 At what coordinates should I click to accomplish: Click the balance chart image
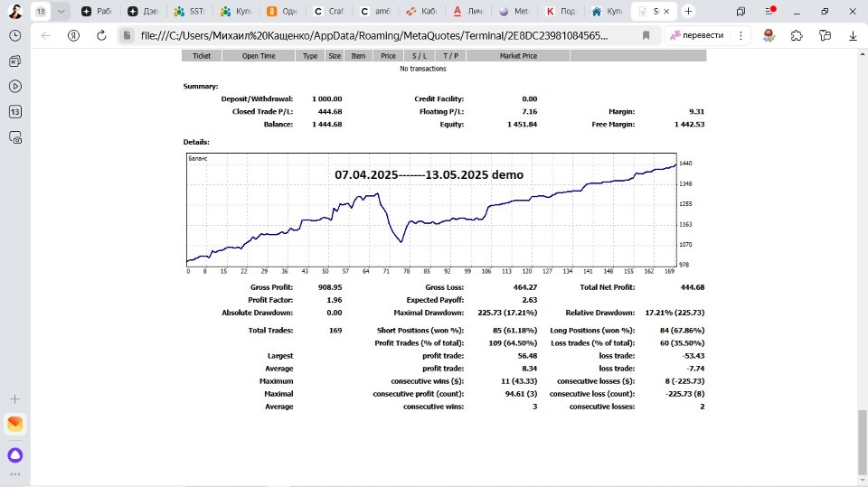pyautogui.click(x=440, y=213)
